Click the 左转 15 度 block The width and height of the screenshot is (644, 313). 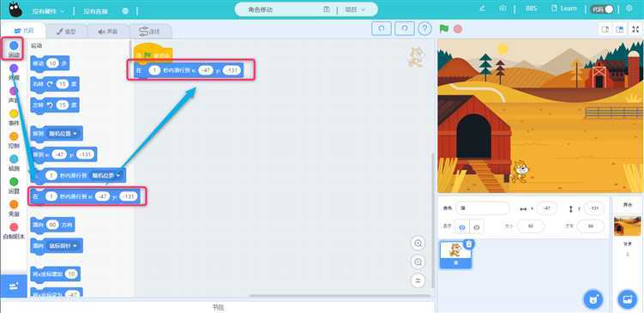tap(55, 105)
